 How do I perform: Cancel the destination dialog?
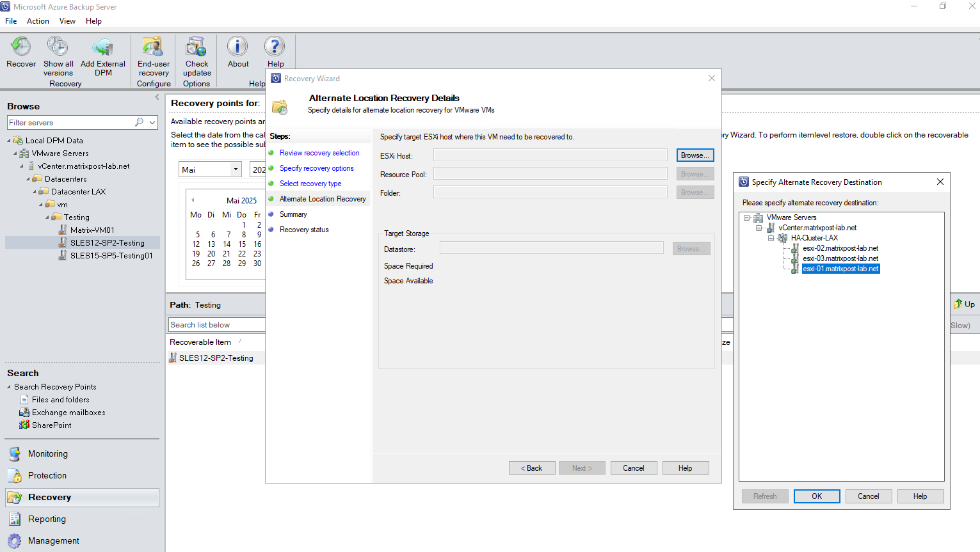(x=869, y=496)
